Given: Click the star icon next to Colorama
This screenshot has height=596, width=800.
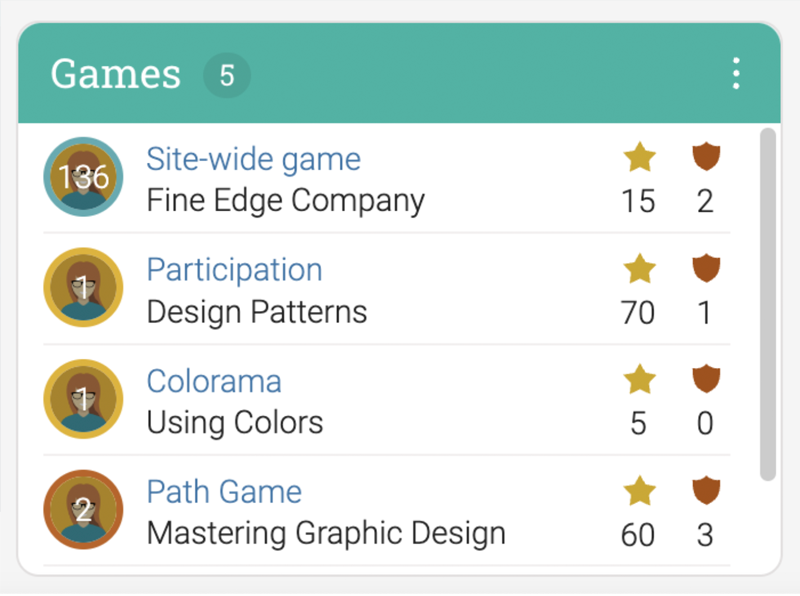Looking at the screenshot, I should coord(640,380).
